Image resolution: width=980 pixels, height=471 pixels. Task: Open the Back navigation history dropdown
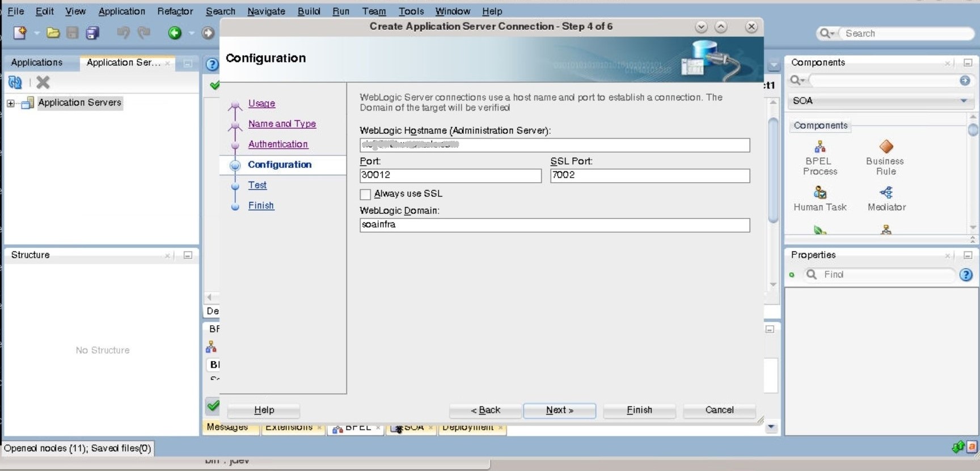tap(191, 33)
